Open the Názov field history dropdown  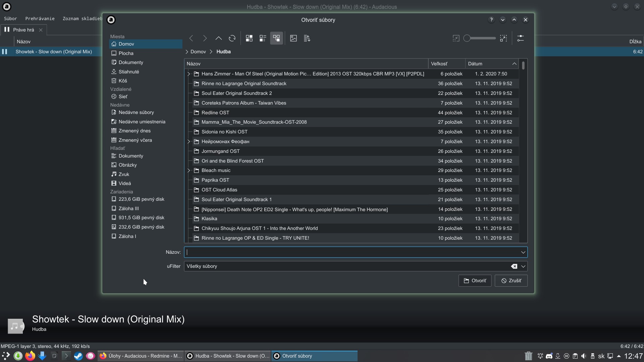click(523, 252)
